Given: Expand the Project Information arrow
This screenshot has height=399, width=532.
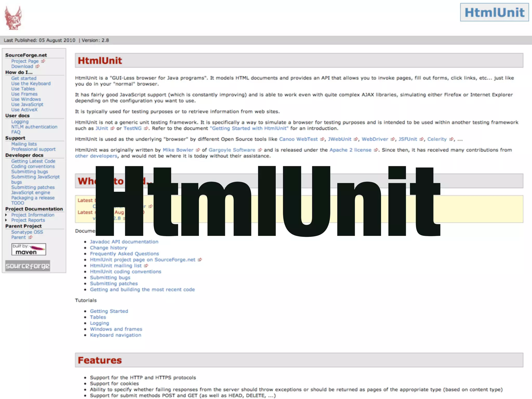Looking at the screenshot, I should point(6,215).
